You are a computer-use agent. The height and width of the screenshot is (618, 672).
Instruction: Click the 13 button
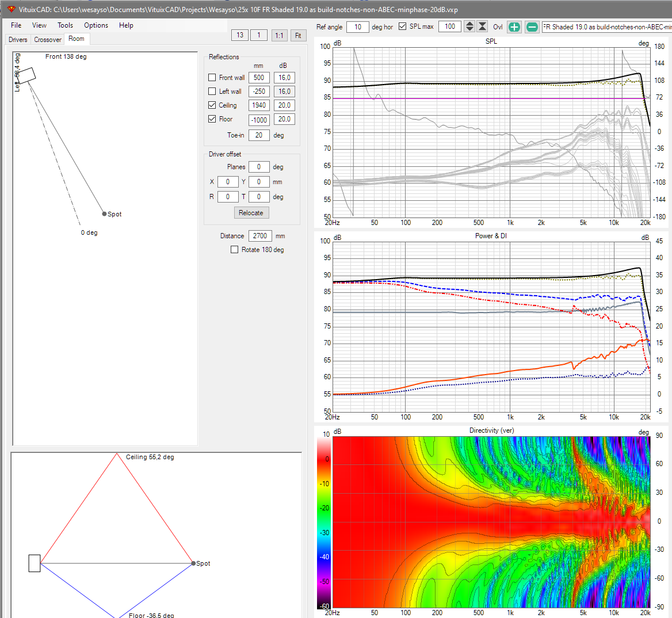pyautogui.click(x=239, y=35)
